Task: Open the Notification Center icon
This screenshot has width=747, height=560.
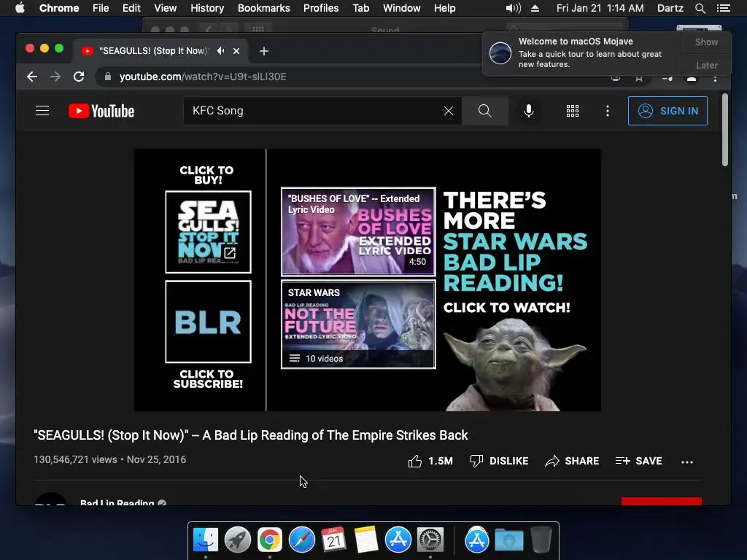Action: (x=724, y=8)
